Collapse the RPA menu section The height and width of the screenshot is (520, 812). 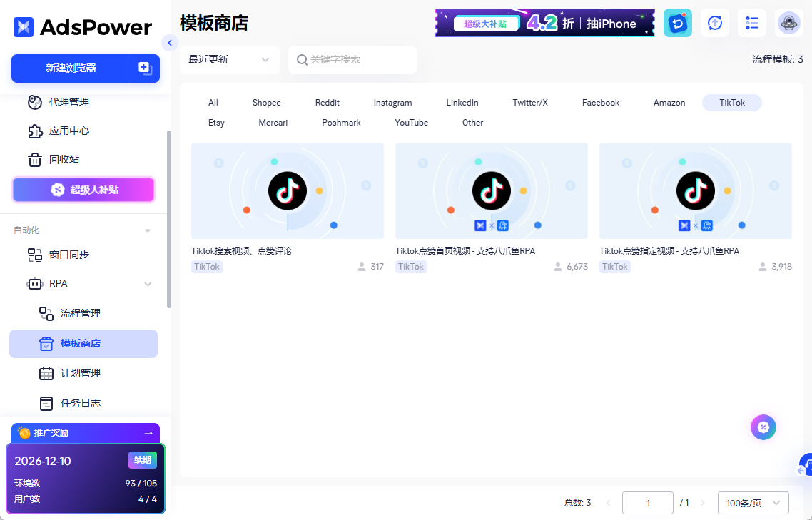point(148,284)
